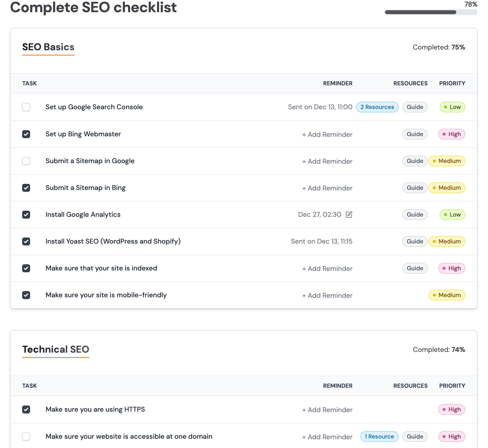Screen dimensions: 488x448
Task: Click Medium priority for mobile-friendly task
Action: tap(447, 295)
